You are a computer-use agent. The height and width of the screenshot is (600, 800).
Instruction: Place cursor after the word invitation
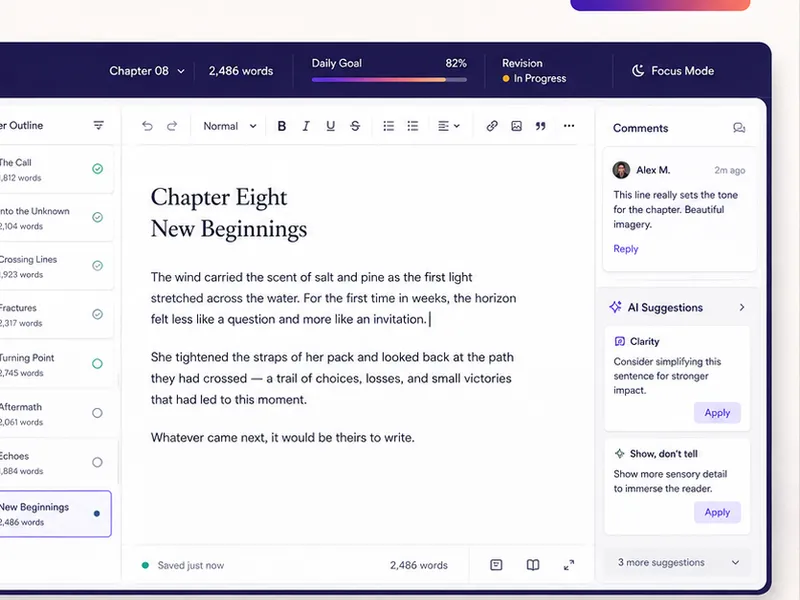(428, 319)
